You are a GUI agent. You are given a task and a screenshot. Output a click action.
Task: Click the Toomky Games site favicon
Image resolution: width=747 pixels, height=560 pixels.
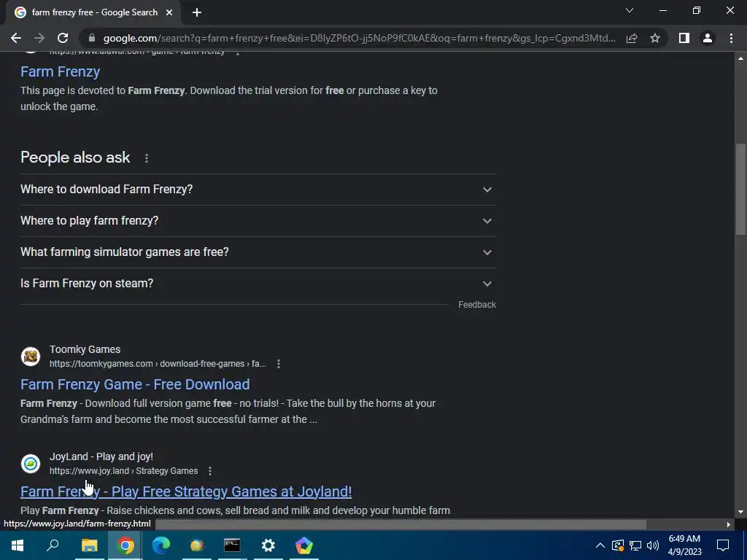click(x=31, y=357)
